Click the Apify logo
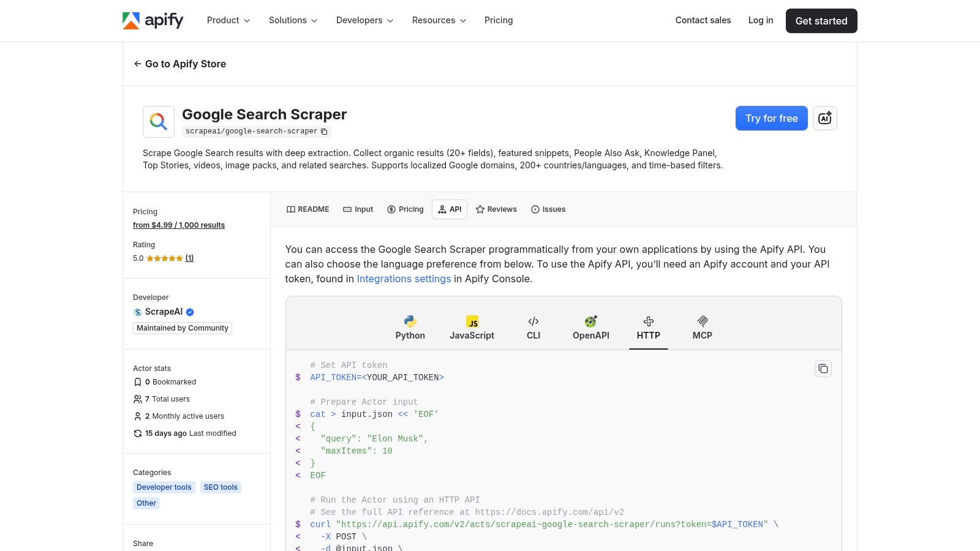This screenshot has width=980, height=551. coord(153,21)
